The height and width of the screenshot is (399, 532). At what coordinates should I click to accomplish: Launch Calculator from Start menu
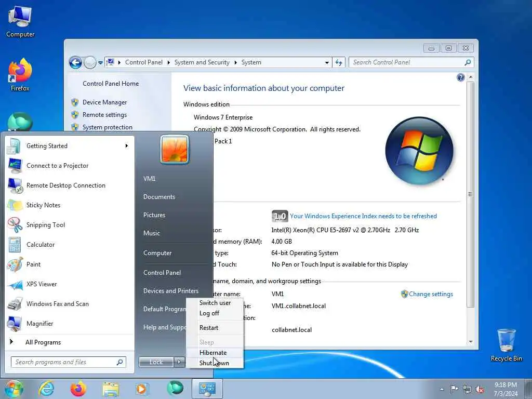pos(70,244)
